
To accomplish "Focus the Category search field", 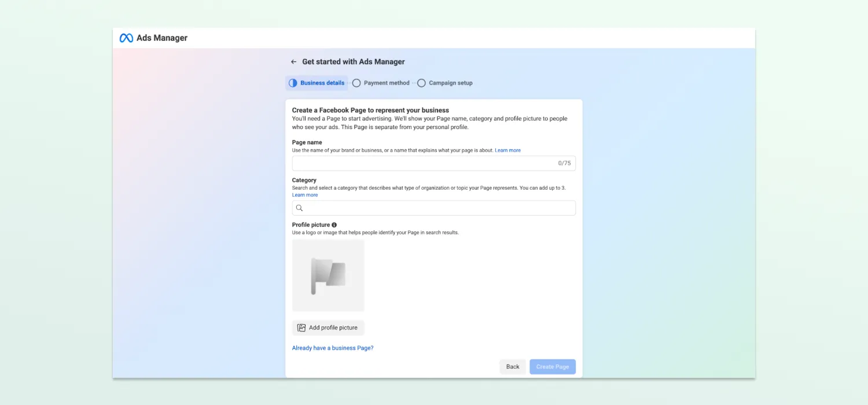I will tap(434, 208).
